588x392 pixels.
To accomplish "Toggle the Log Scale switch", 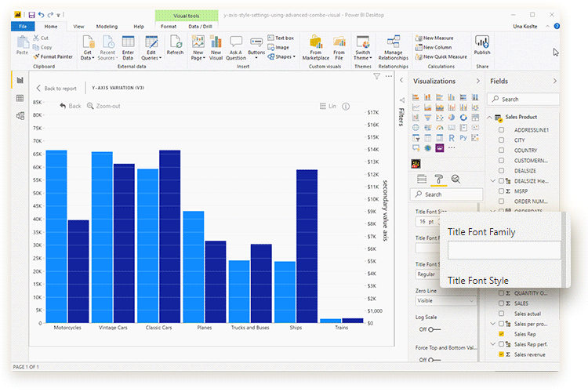I will point(434,329).
